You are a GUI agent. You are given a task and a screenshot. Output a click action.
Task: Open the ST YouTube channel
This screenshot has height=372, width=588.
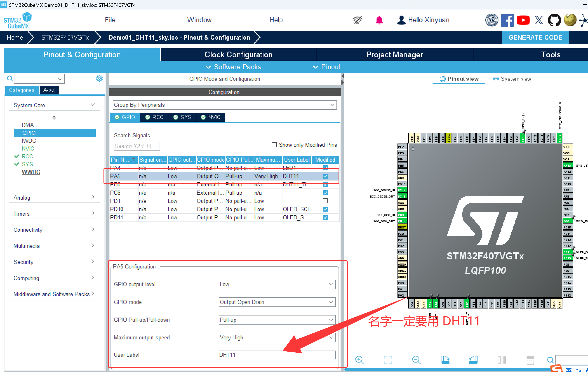[x=523, y=20]
